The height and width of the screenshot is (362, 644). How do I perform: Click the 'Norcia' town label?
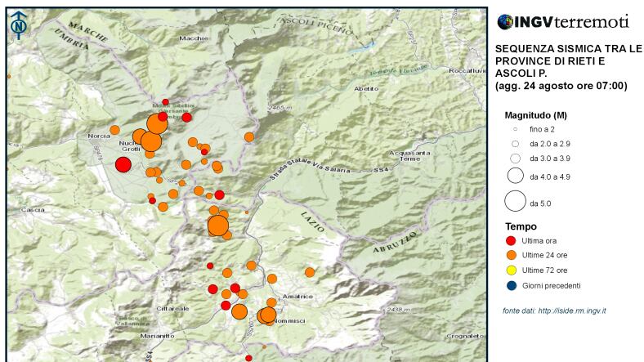pos(99,136)
